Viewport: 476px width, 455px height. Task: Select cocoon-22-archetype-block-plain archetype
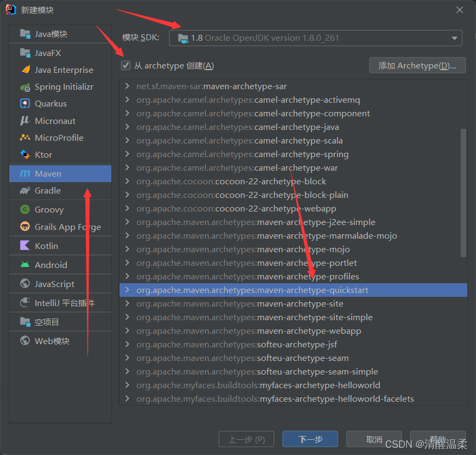[x=293, y=195]
